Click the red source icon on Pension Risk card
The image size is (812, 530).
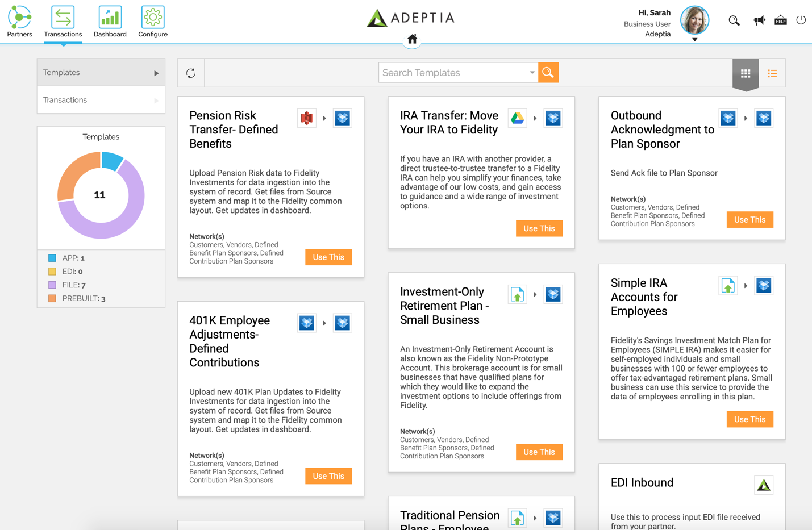(307, 118)
